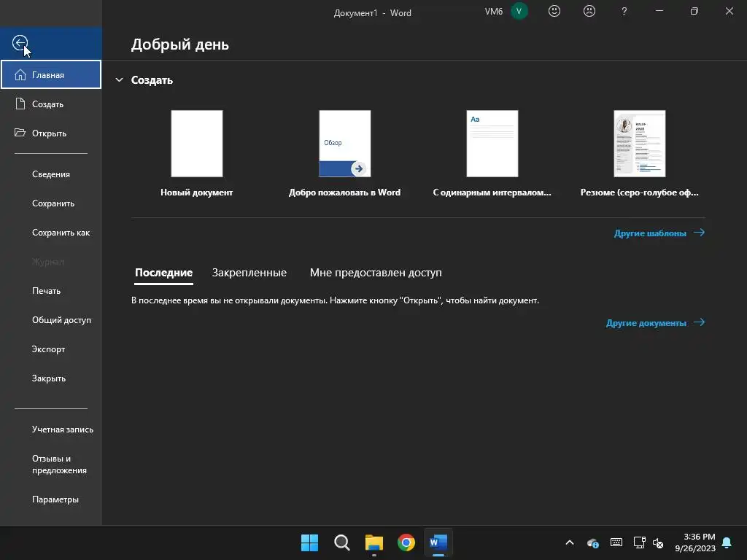Image resolution: width=747 pixels, height=560 pixels.
Task: Show hidden system tray icons
Action: [569, 542]
